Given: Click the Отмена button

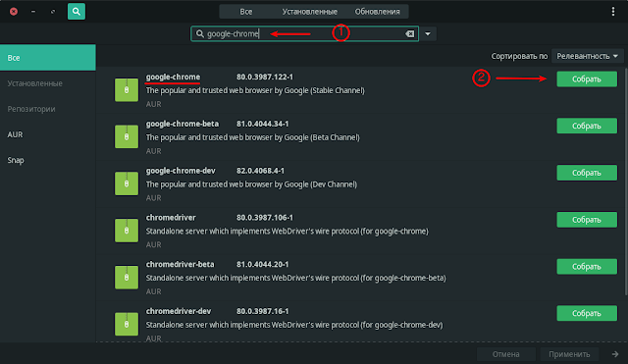Looking at the screenshot, I should (x=506, y=354).
